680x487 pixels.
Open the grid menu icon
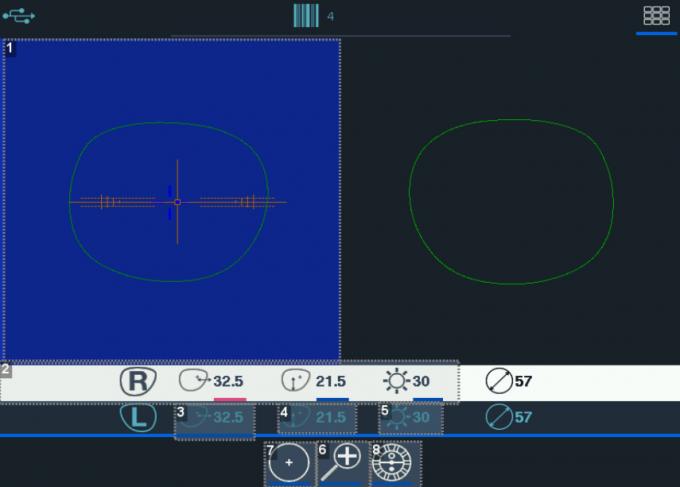coord(656,16)
